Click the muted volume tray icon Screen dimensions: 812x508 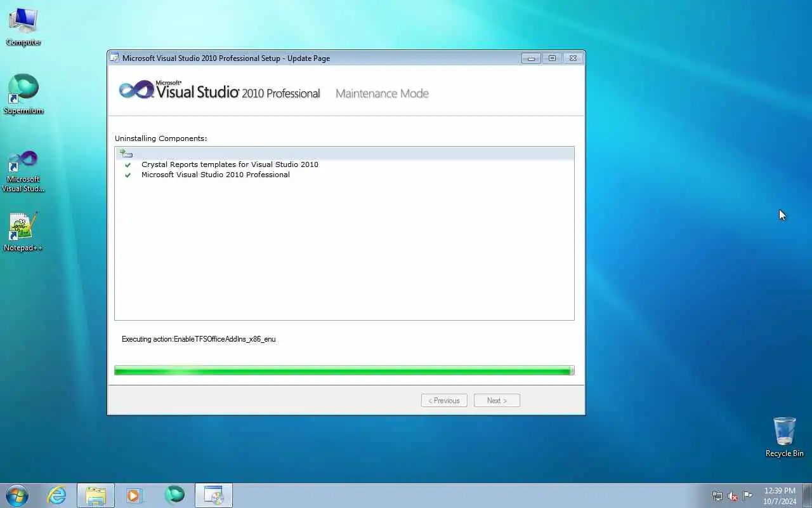[732, 496]
